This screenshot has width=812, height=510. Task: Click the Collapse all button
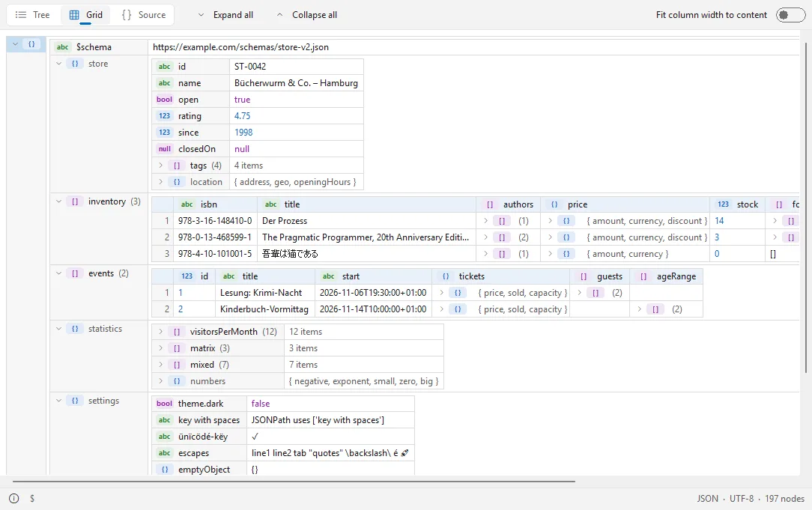[x=307, y=15]
